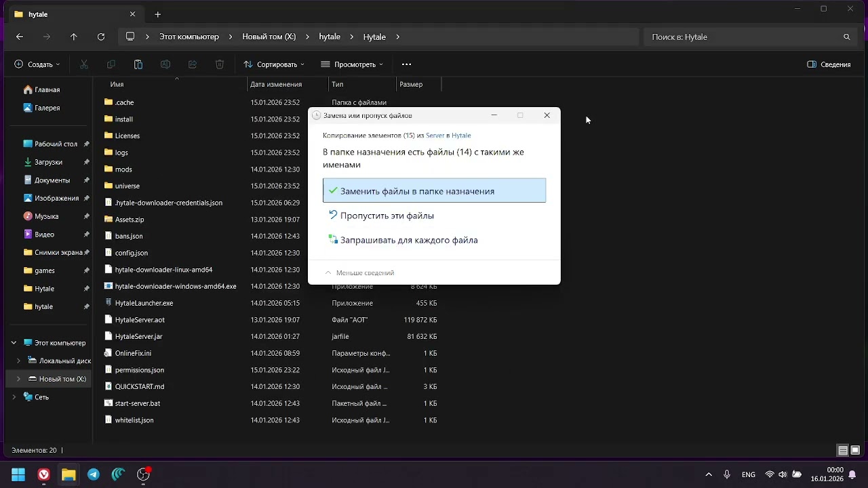Click the microphone tray icon

[x=727, y=474]
